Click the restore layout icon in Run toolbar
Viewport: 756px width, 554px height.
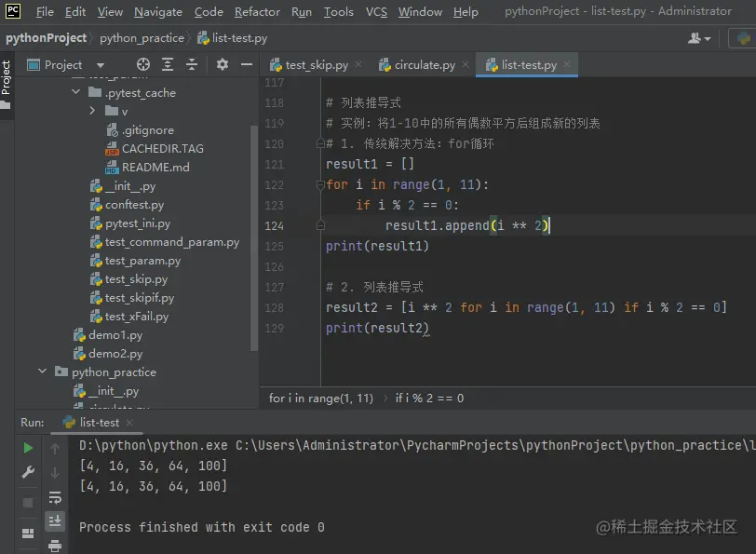pyautogui.click(x=28, y=534)
